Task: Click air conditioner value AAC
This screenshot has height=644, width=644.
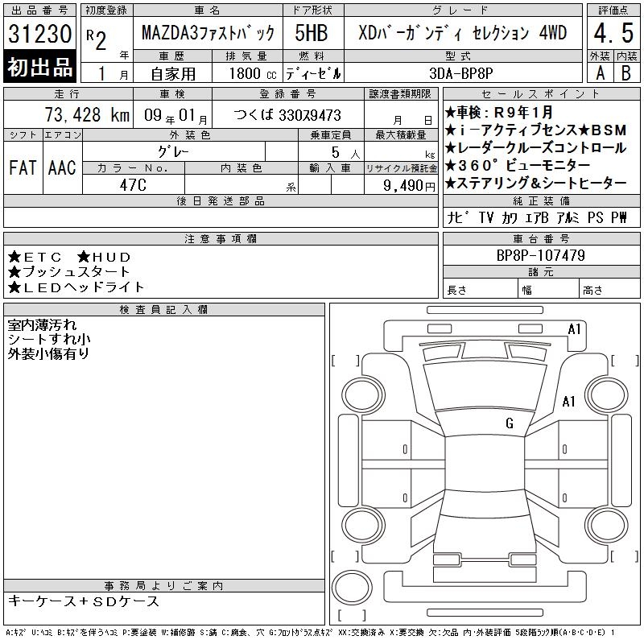Action: (x=62, y=167)
